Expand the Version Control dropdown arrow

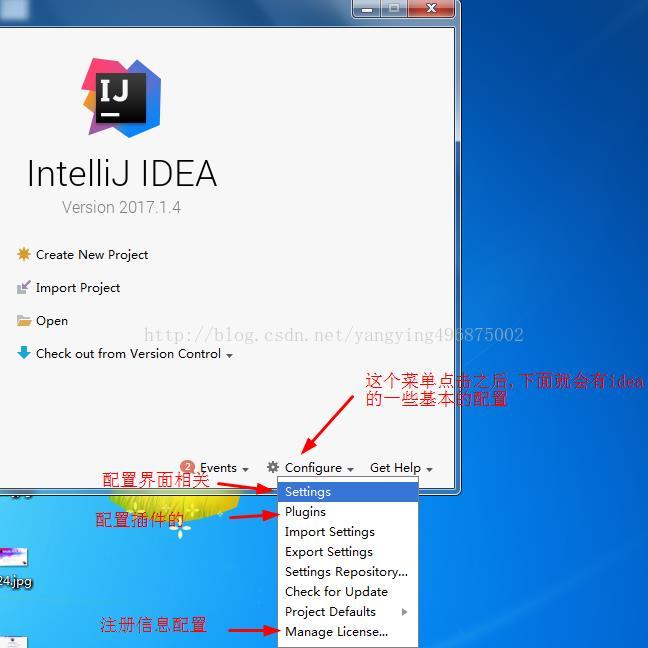(229, 355)
